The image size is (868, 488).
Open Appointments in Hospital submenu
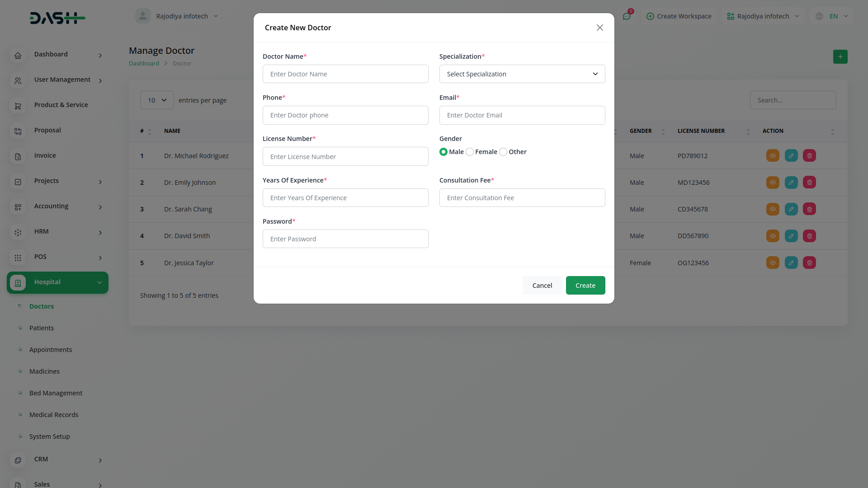click(51, 350)
